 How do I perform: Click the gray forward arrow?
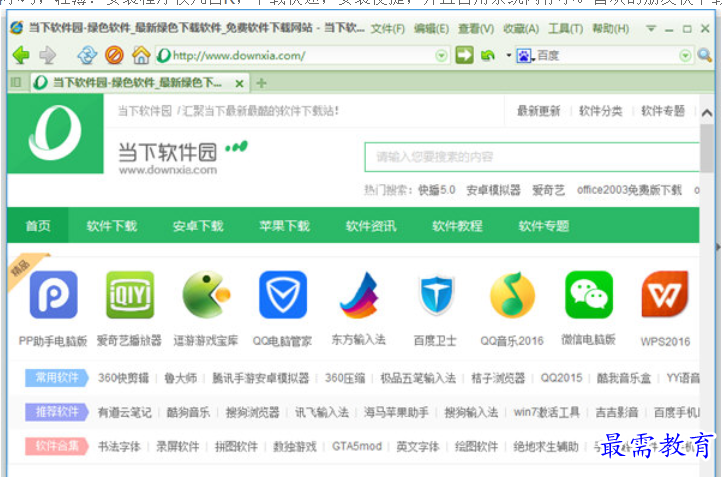pyautogui.click(x=47, y=55)
